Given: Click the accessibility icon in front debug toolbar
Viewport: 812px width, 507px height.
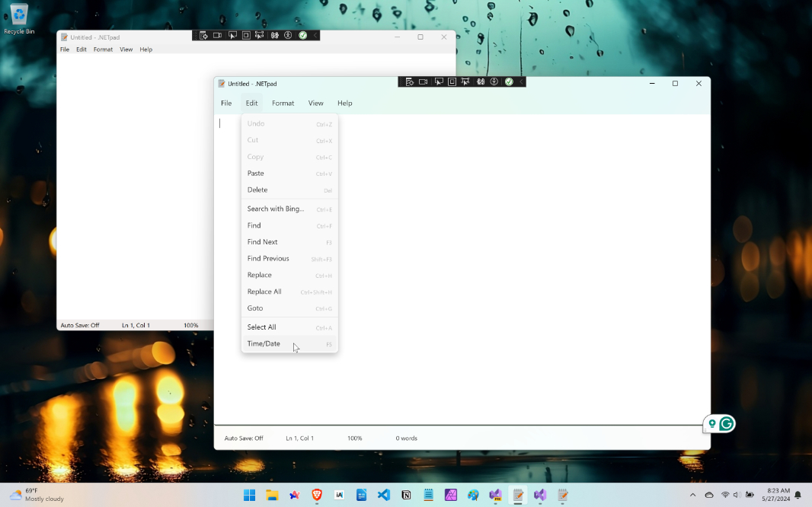Looking at the screenshot, I should pos(494,82).
